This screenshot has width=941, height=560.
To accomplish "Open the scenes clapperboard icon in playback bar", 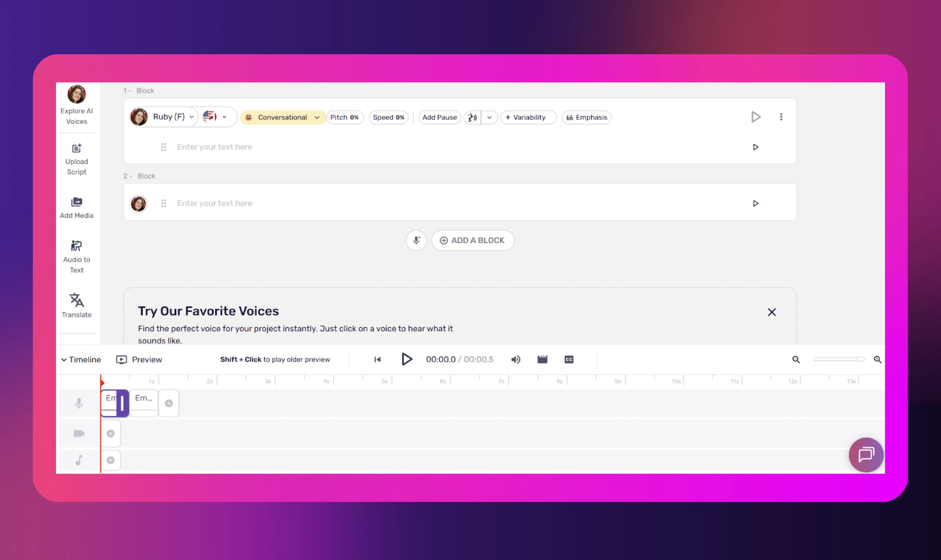I will [x=542, y=359].
